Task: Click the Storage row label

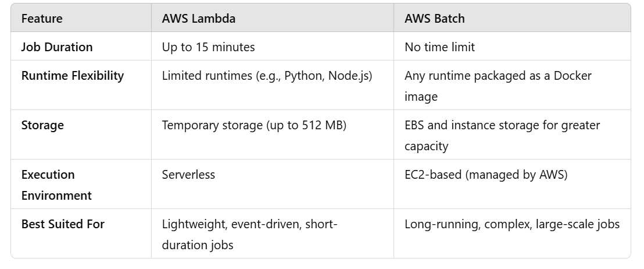Action: click(x=42, y=125)
